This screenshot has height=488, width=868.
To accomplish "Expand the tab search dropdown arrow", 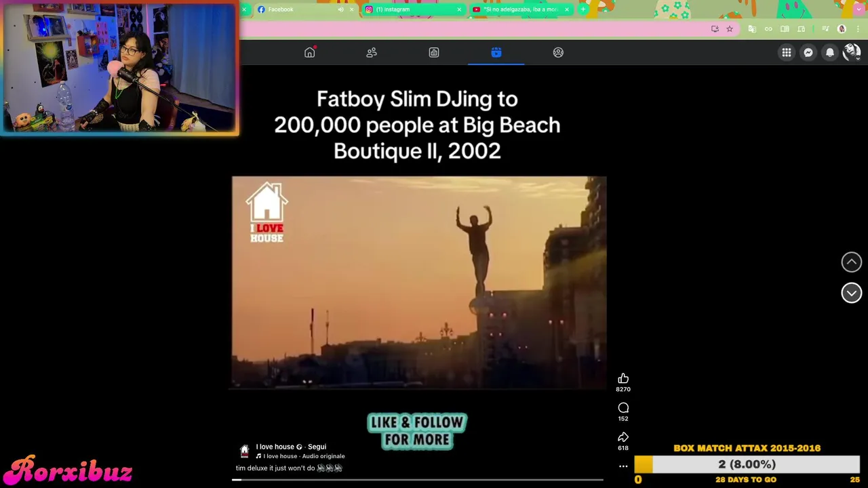I will [858, 9].
